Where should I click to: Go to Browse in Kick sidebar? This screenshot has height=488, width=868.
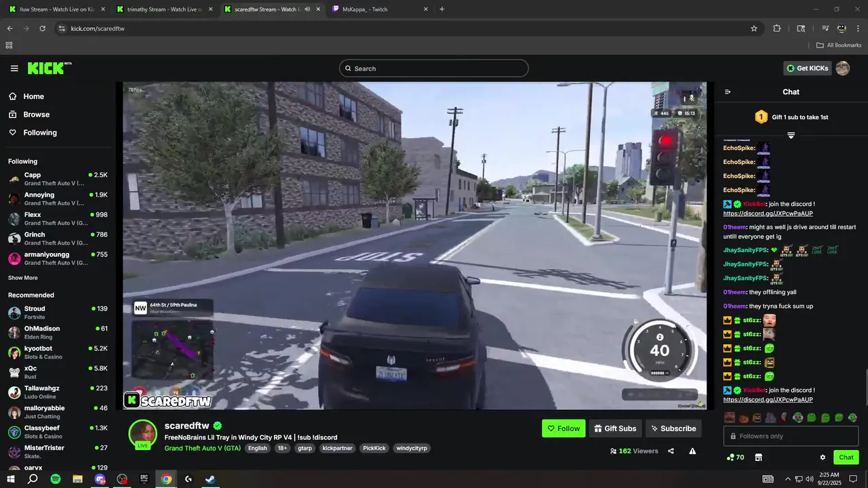pos(28,115)
